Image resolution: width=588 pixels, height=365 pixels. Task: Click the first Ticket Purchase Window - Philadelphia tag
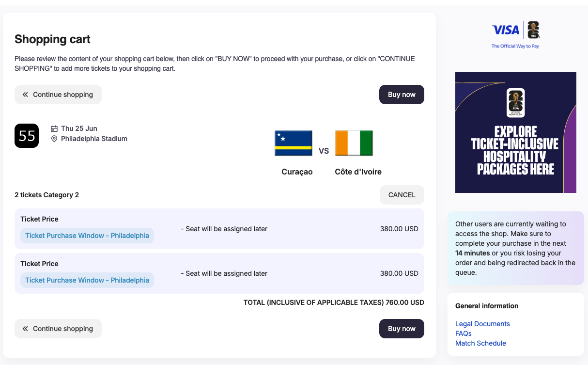(87, 236)
